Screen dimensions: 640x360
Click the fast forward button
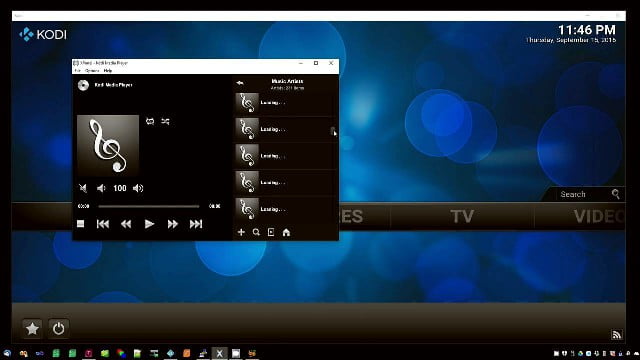tap(173, 224)
